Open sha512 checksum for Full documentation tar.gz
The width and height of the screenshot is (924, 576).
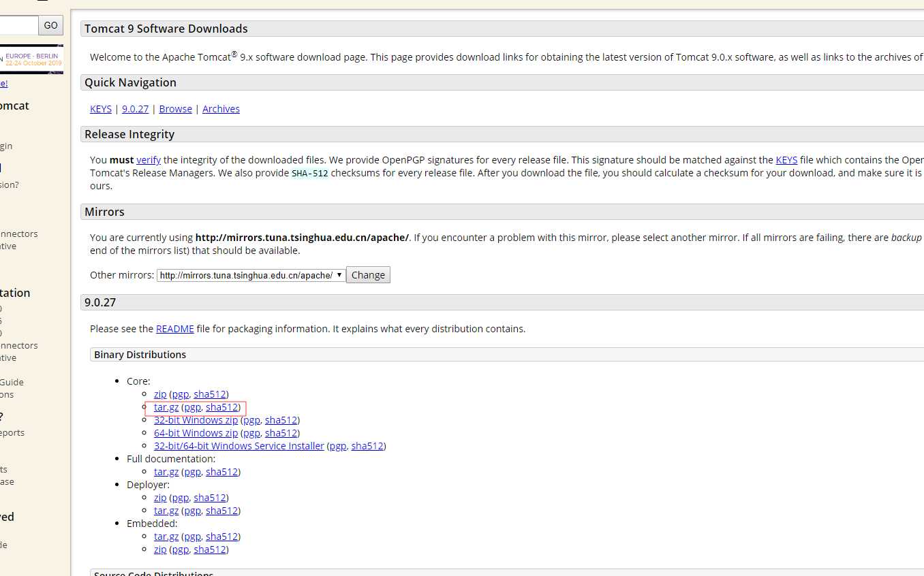221,472
